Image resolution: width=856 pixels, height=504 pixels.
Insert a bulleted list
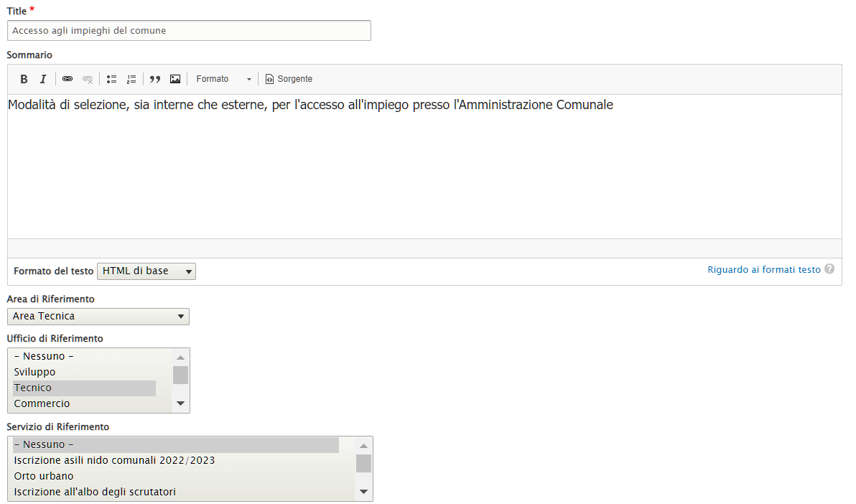click(111, 79)
